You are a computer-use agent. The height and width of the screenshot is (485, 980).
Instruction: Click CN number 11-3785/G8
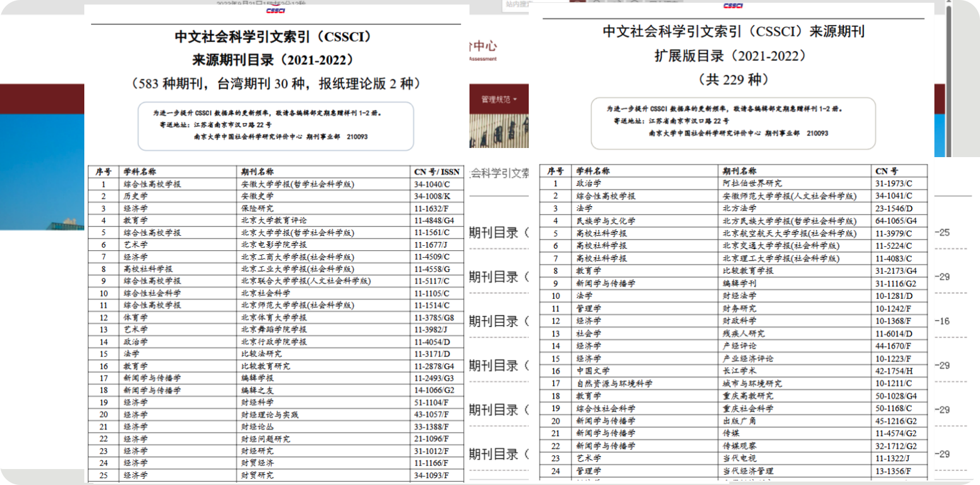tap(434, 318)
